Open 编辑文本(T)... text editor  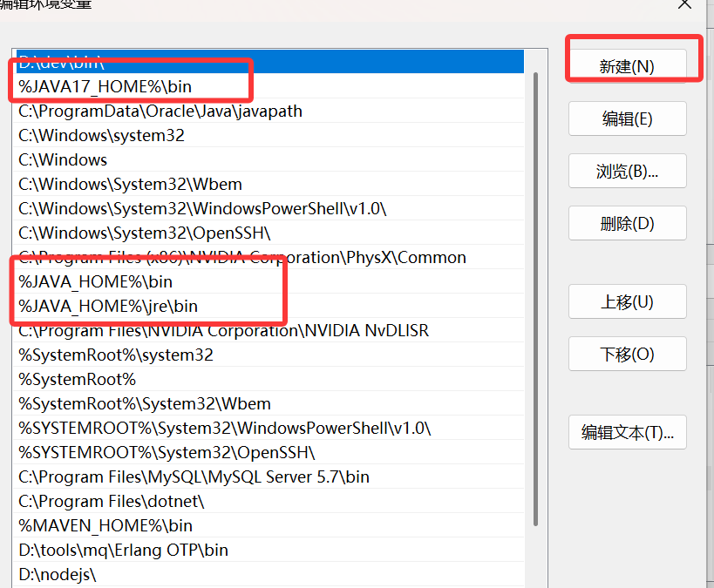[x=627, y=432]
